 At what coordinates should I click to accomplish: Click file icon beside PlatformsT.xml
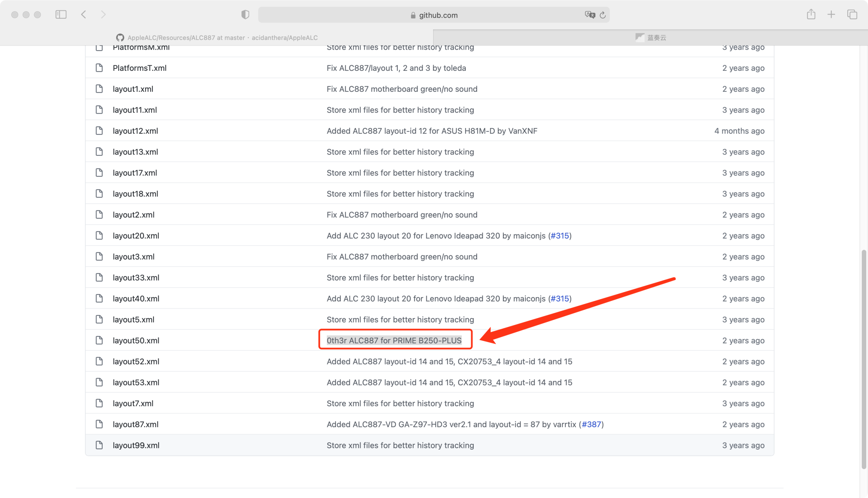pyautogui.click(x=99, y=68)
